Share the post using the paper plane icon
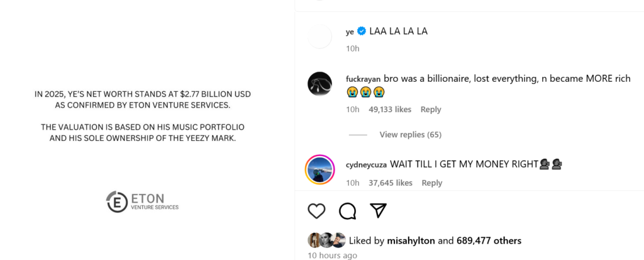 (x=378, y=211)
